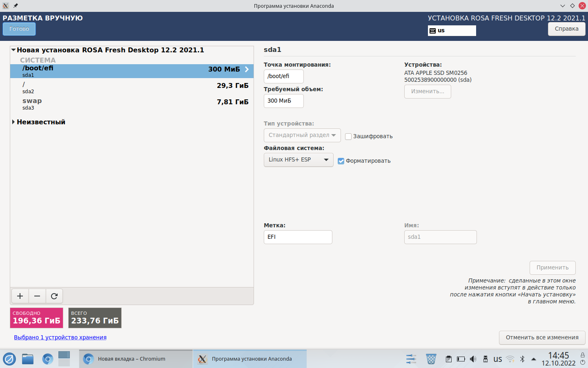The image size is (588, 368).
Task: Open 'Выбрано 1 устройство хранения' link
Action: [60, 337]
